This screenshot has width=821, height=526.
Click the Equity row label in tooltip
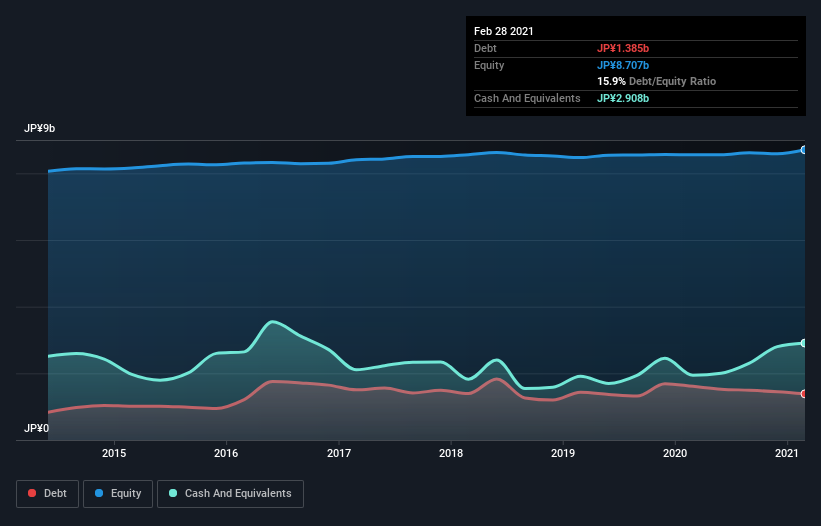click(489, 65)
